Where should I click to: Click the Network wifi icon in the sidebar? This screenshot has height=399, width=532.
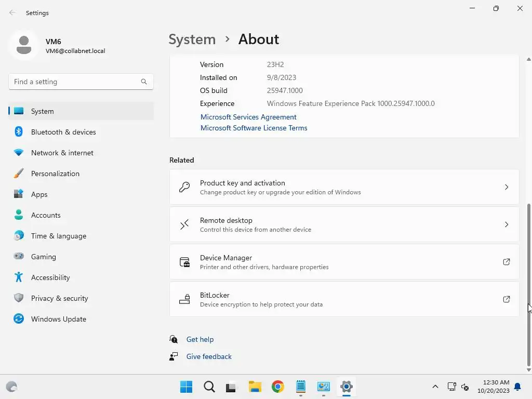click(x=19, y=153)
